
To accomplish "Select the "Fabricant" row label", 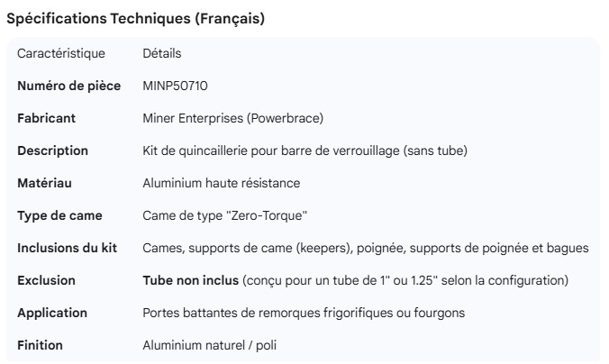I will 47,118.
